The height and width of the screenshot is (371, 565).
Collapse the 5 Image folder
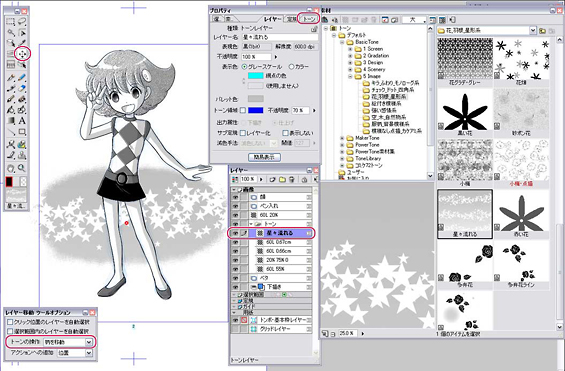tap(350, 76)
